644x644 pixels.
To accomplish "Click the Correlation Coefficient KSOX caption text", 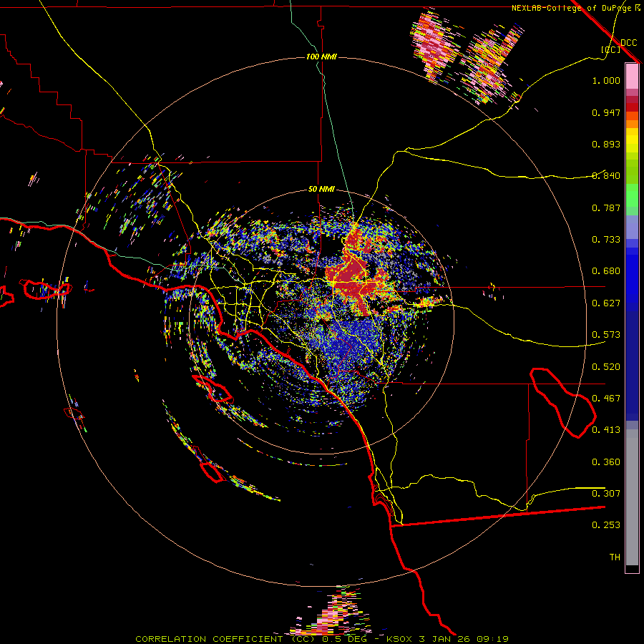I will point(322,639).
